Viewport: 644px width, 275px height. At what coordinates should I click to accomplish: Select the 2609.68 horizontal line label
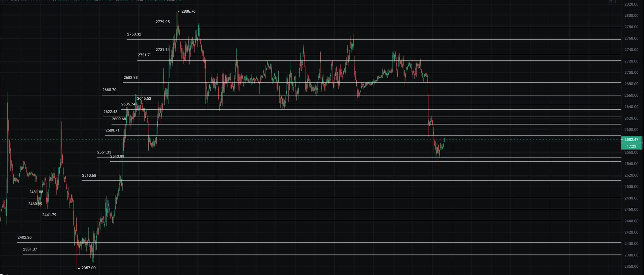point(119,119)
